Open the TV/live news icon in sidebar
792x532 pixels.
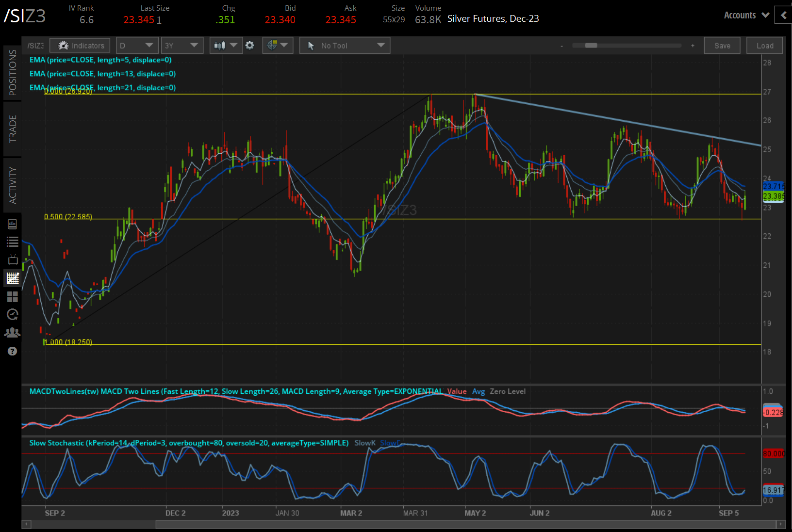[x=13, y=259]
